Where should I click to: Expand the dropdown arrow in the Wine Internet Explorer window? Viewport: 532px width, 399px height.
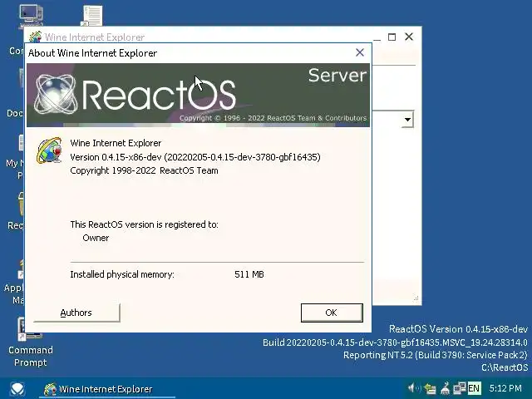coord(407,119)
